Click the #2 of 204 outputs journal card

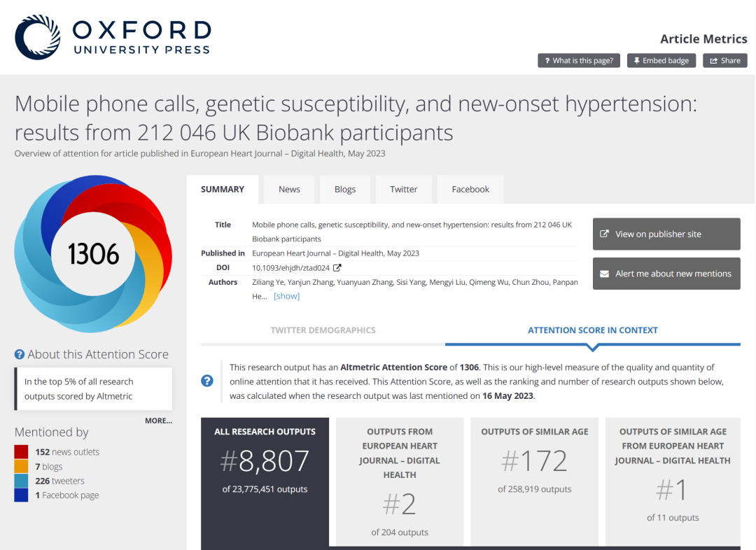(400, 482)
